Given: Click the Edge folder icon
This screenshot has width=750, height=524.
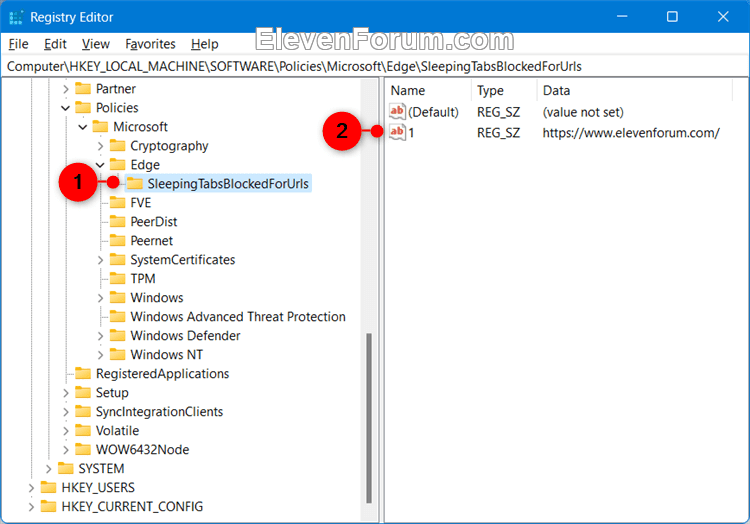Looking at the screenshot, I should click(x=118, y=164).
